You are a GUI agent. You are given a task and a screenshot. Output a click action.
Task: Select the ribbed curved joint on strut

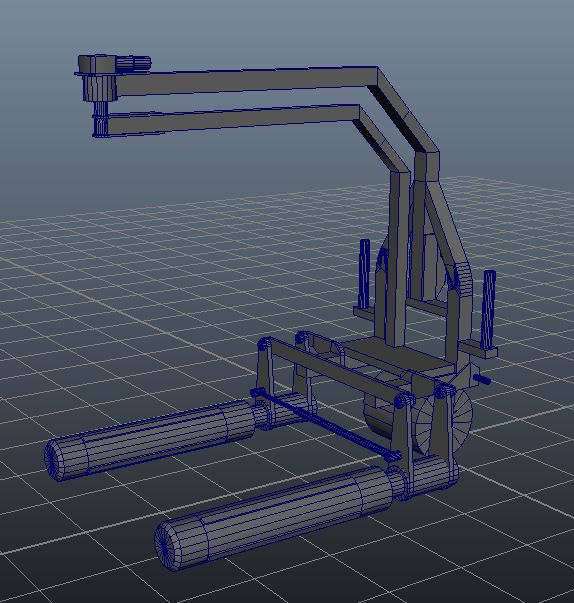pos(464,278)
